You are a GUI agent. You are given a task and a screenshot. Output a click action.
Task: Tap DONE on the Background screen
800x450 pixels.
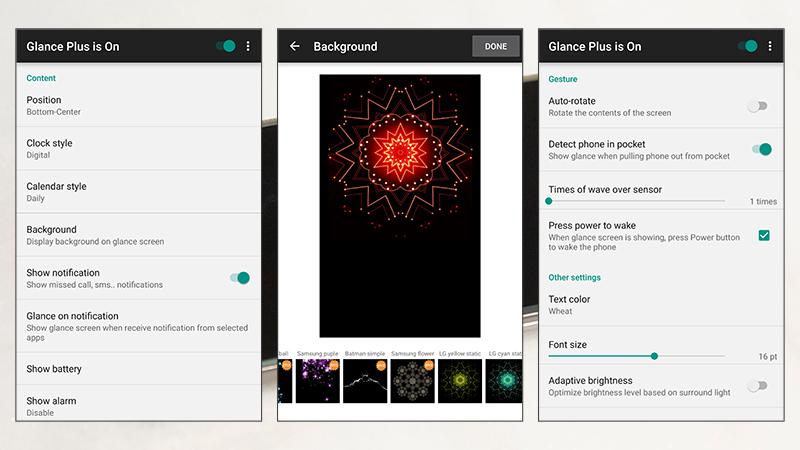pyautogui.click(x=496, y=46)
